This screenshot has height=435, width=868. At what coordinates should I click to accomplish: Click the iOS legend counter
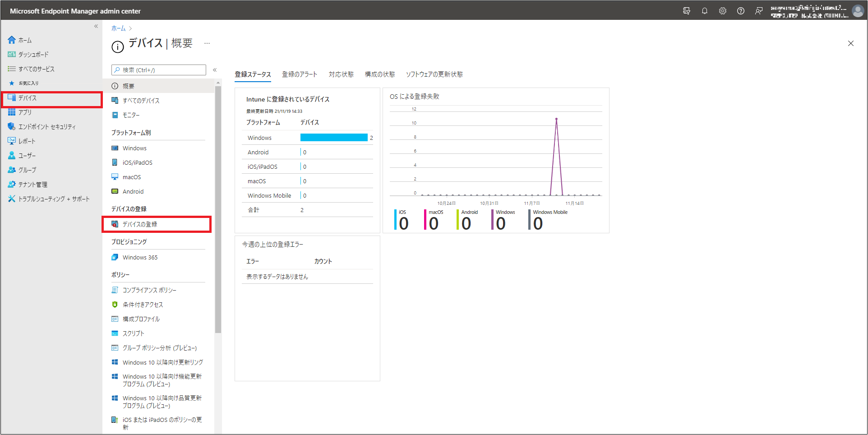coord(402,220)
